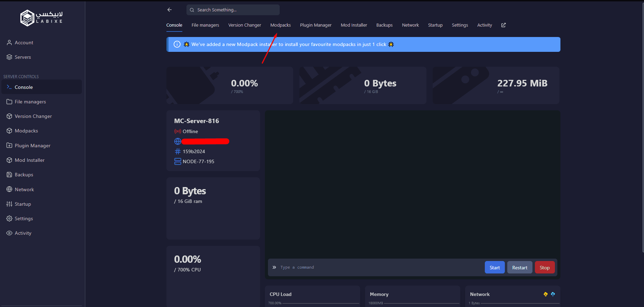Click the blue globe icon beside the address
Viewport: 644px width, 307px height.
pyautogui.click(x=177, y=141)
